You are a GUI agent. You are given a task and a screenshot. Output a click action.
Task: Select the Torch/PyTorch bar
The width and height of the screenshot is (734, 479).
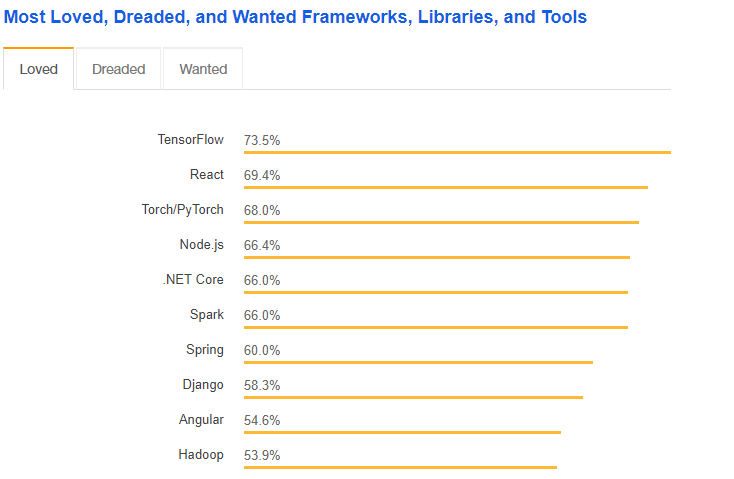[x=441, y=222]
